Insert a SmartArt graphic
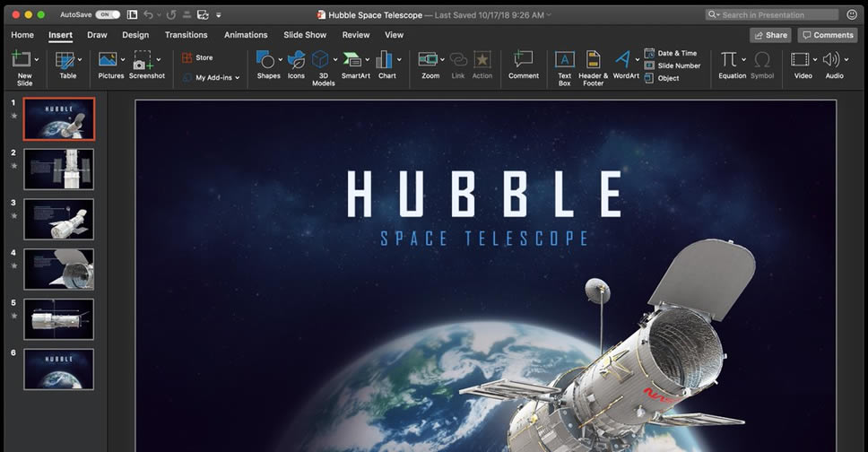The width and height of the screenshot is (868, 452). click(x=352, y=60)
